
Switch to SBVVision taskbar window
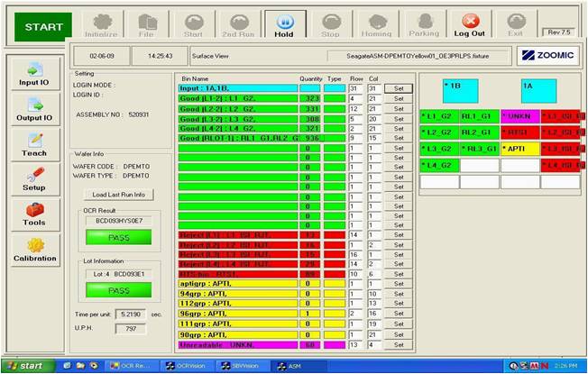(239, 366)
